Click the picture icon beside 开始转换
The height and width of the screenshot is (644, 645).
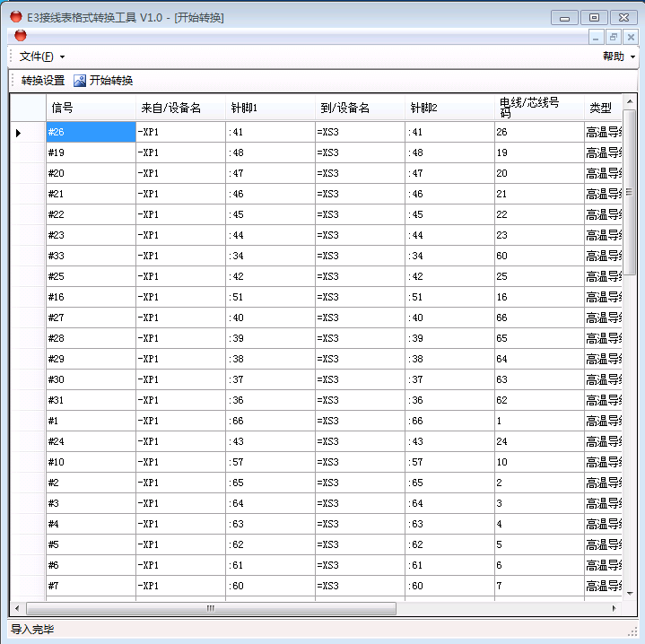click(80, 81)
